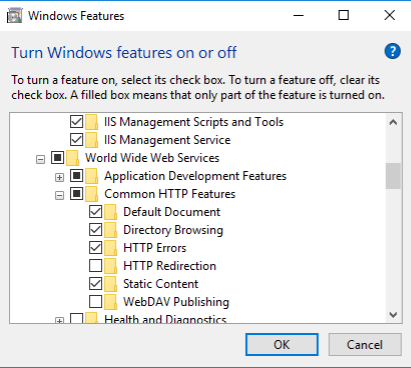Click folder icon beside WebDAV Publishing
Viewport: 411px width, 368px height.
pyautogui.click(x=110, y=302)
